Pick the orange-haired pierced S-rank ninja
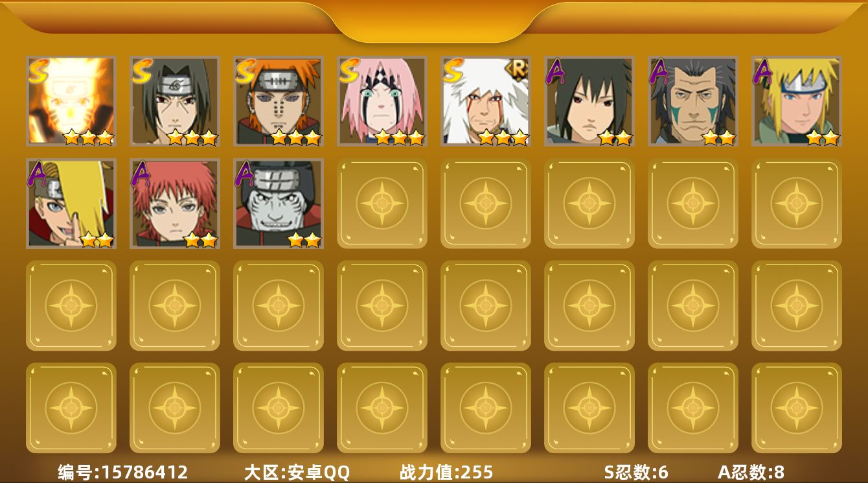 tap(279, 100)
